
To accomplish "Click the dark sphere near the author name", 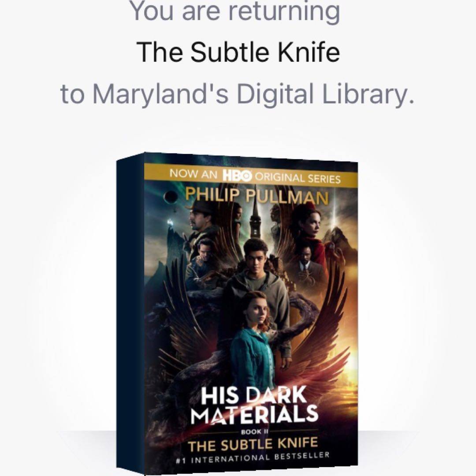I will pyautogui.click(x=171, y=197).
